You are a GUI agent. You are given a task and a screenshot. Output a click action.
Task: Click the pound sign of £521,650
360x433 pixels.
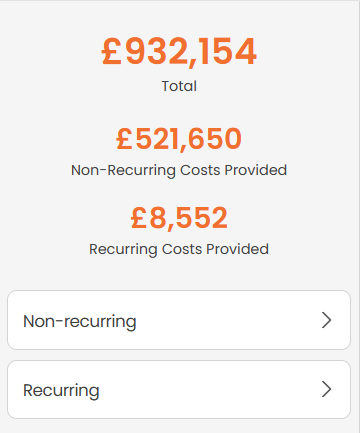[124, 138]
